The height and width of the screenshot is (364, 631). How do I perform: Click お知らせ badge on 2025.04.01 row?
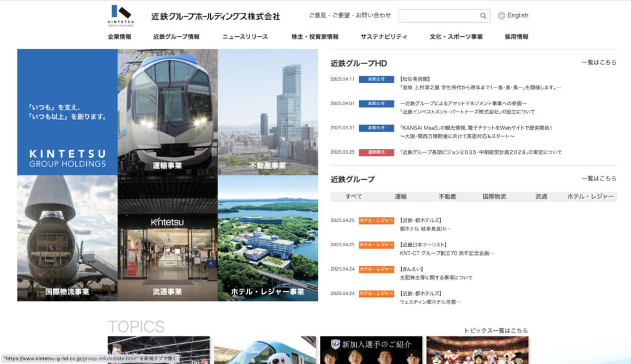377,103
